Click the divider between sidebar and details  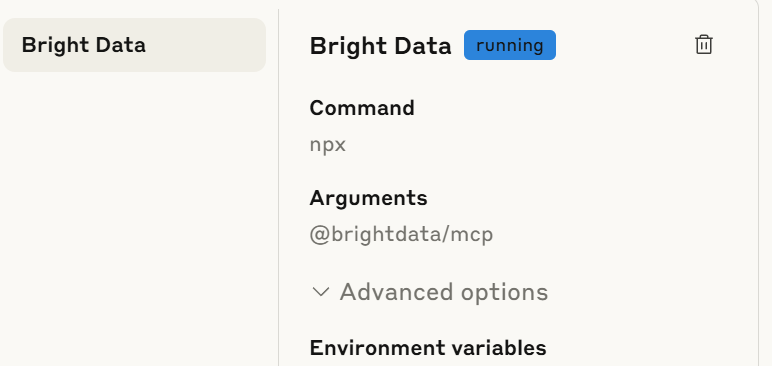pyautogui.click(x=278, y=187)
